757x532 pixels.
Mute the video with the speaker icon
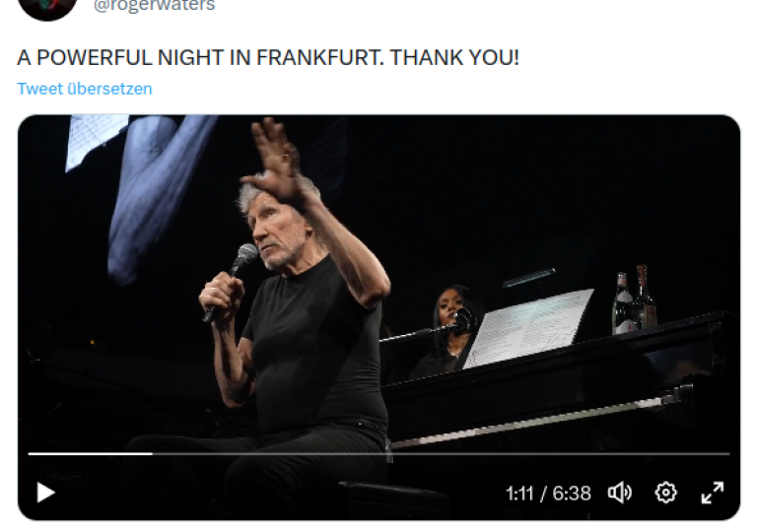tap(620, 493)
